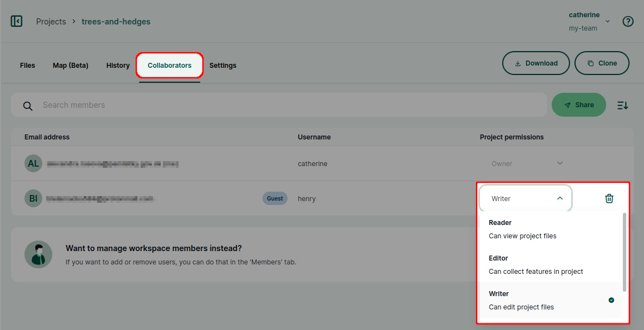The image size is (644, 330).
Task: Click the Clone button
Action: 602,63
